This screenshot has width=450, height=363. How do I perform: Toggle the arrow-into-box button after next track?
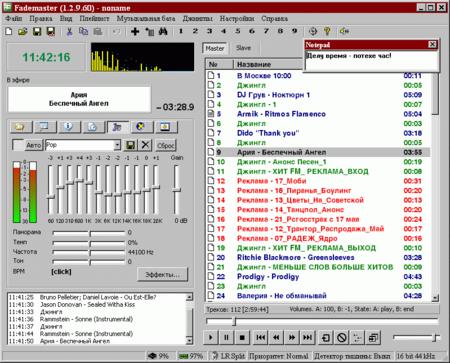pyautogui.click(x=326, y=338)
